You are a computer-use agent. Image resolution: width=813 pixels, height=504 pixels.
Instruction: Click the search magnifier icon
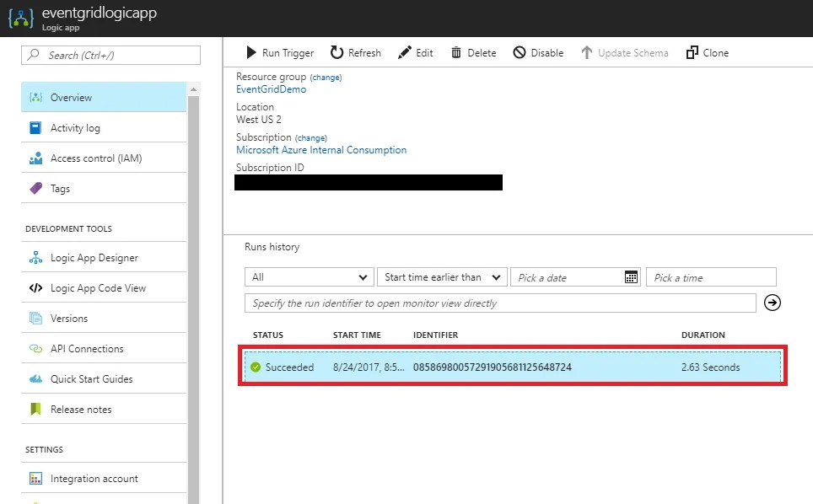33,55
